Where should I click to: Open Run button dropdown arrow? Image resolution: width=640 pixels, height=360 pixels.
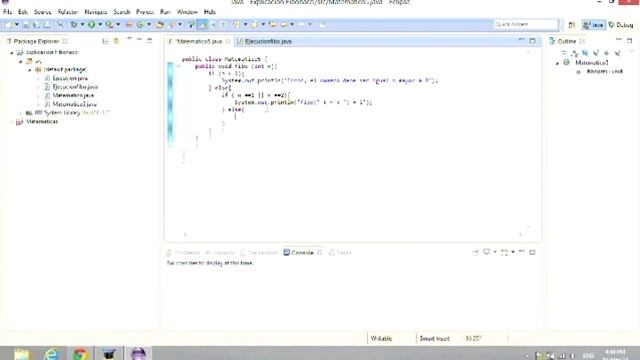point(100,25)
